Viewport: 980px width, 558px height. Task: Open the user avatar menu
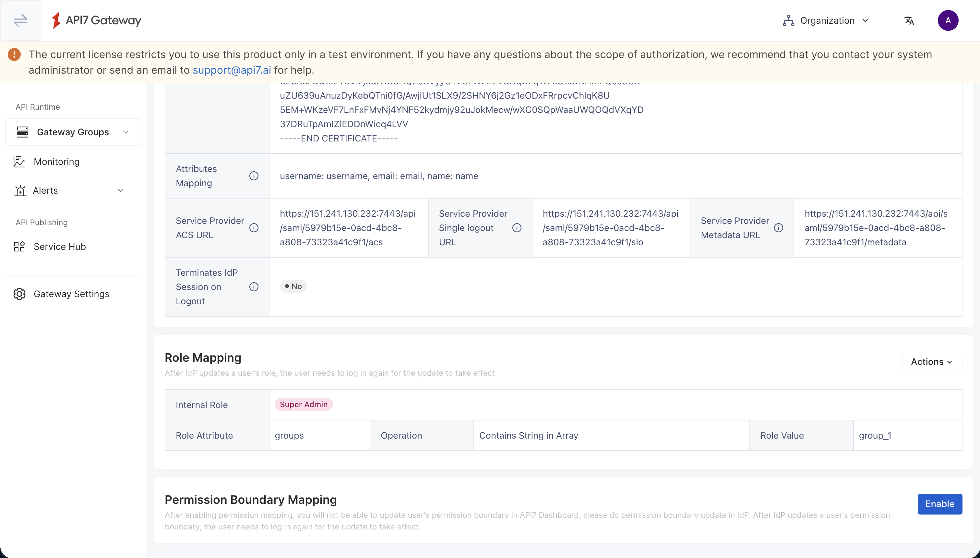948,20
